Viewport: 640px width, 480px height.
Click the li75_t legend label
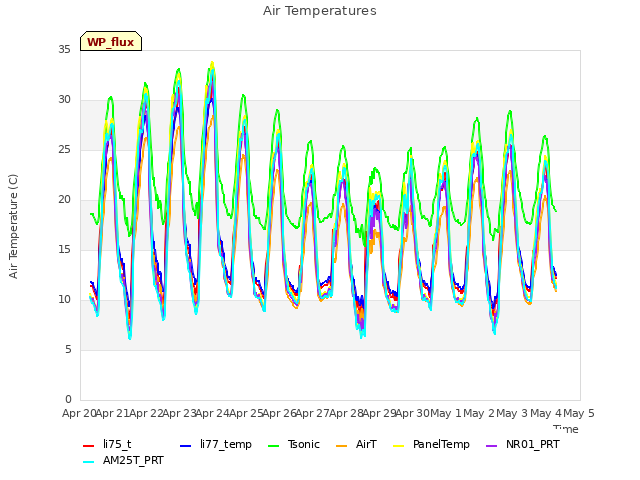[117, 444]
